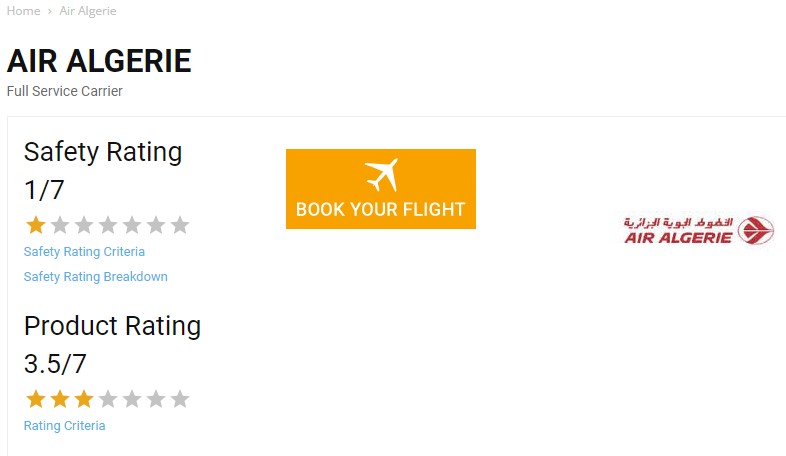Click the Safety Rating heading text

[x=103, y=152]
